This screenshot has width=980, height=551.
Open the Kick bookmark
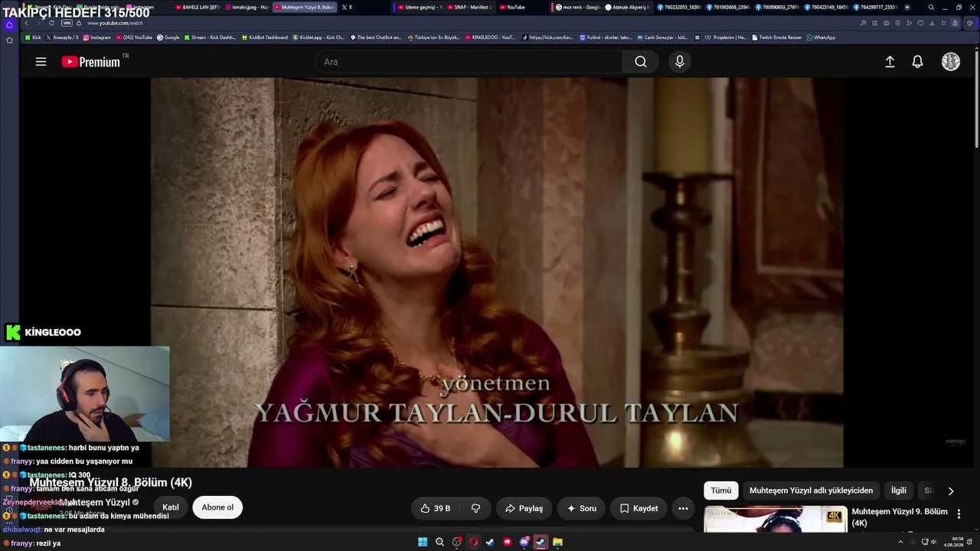[33, 37]
